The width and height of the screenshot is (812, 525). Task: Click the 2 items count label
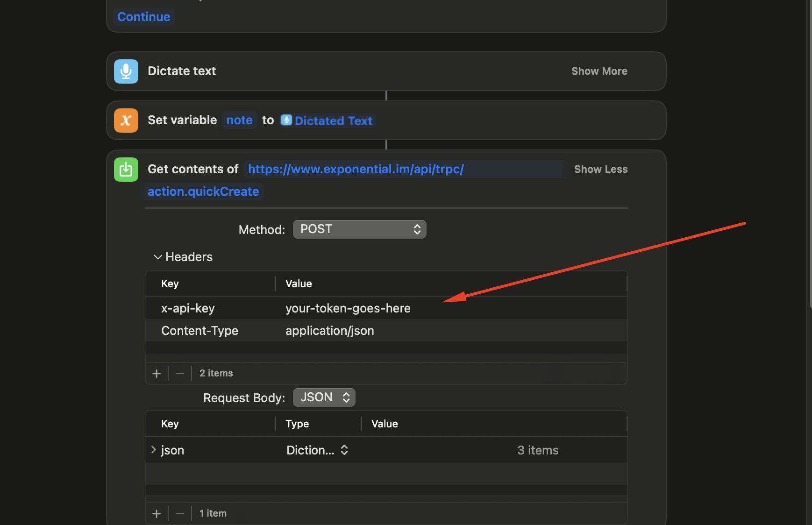[216, 373]
